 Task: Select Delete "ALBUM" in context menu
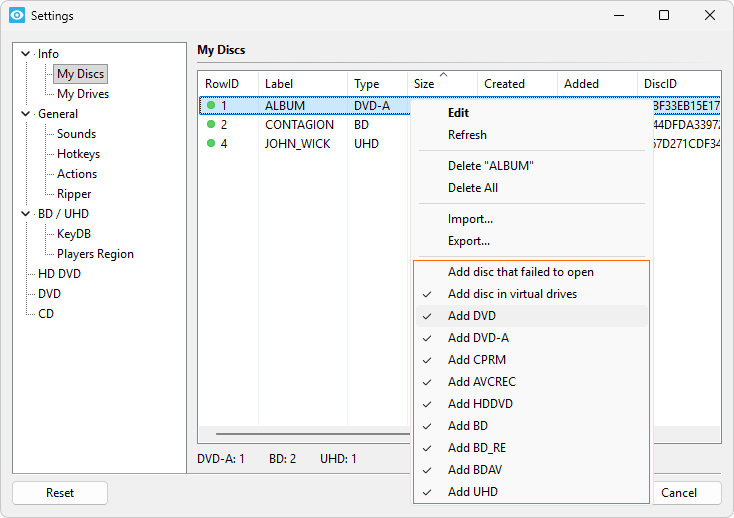pyautogui.click(x=490, y=166)
